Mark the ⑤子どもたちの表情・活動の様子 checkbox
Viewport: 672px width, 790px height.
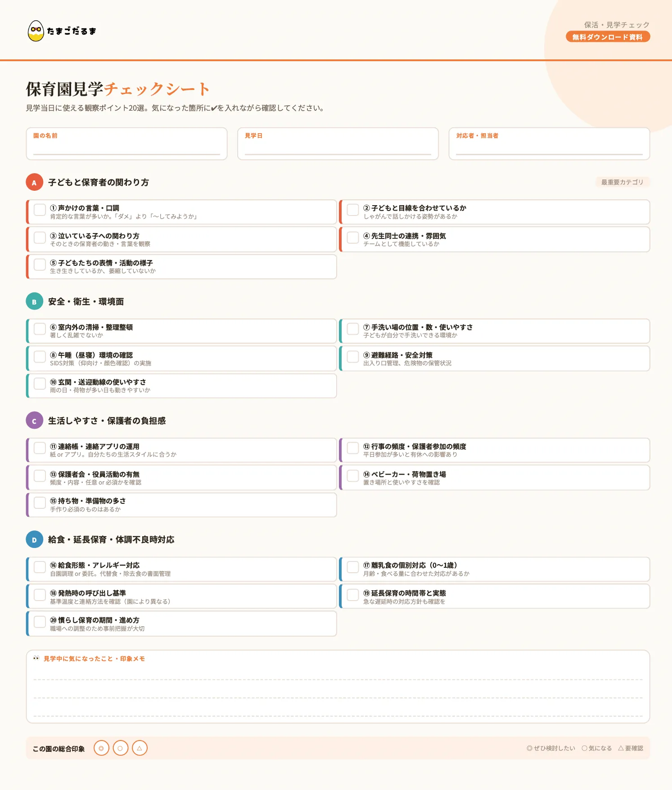pos(40,265)
